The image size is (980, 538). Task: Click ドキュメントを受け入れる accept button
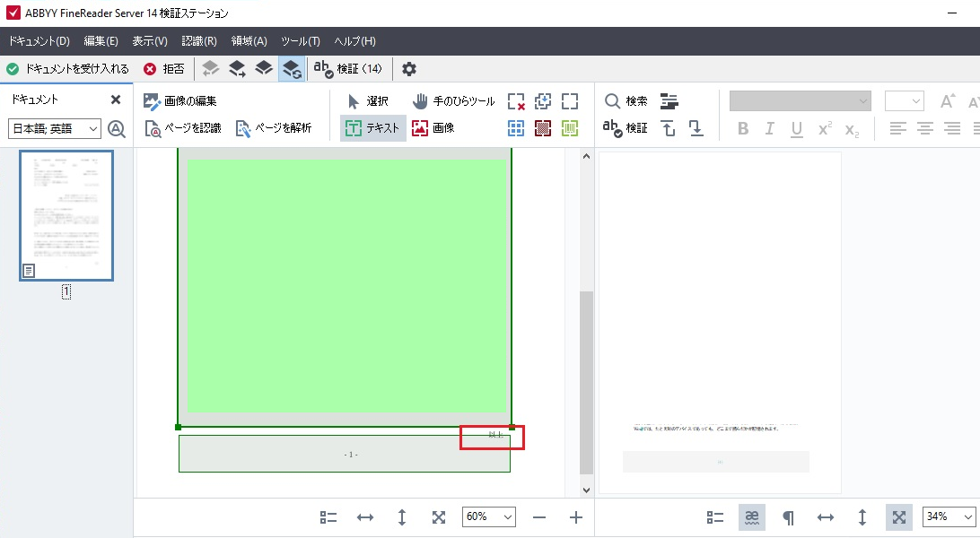67,69
